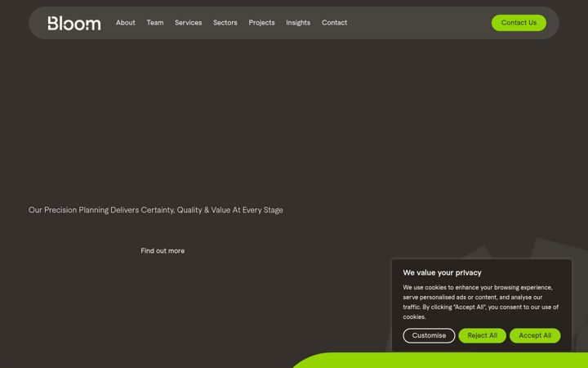This screenshot has height=368, width=588.
Task: Click Customise in the cookie banner
Action: click(x=429, y=335)
